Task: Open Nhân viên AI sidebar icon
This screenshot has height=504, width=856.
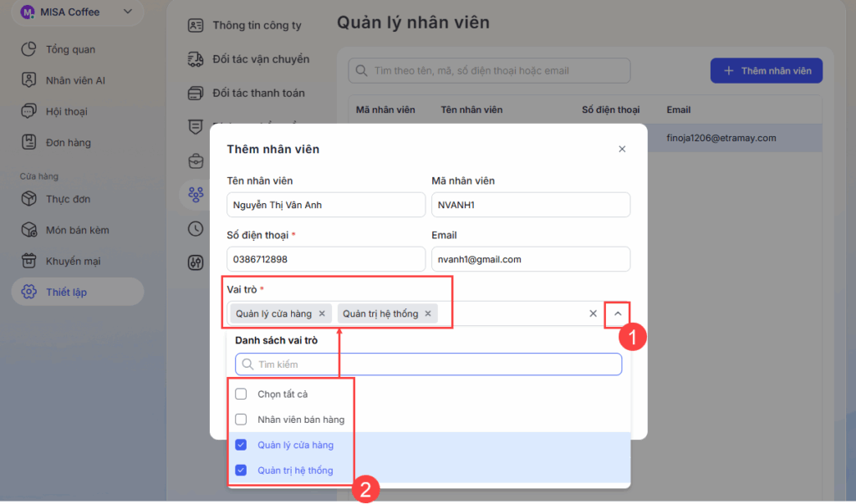Action: click(x=29, y=80)
